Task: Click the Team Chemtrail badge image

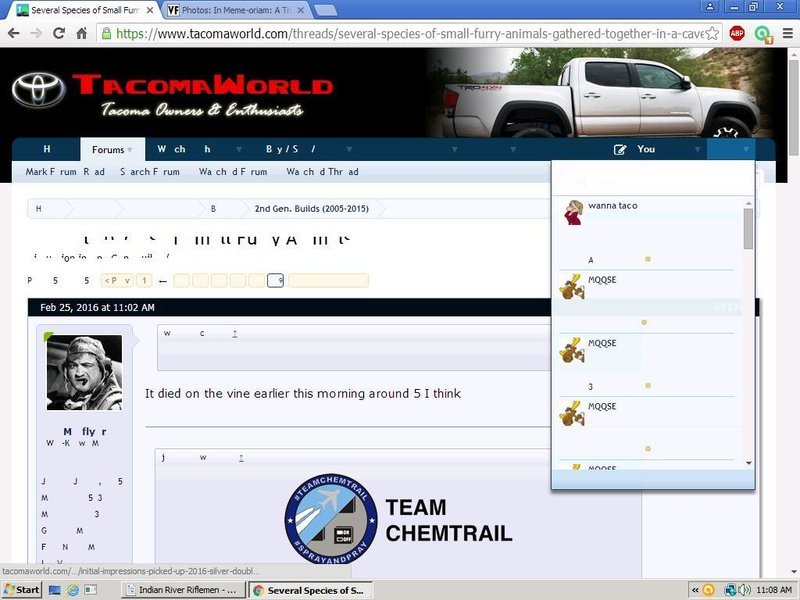Action: pyautogui.click(x=331, y=519)
